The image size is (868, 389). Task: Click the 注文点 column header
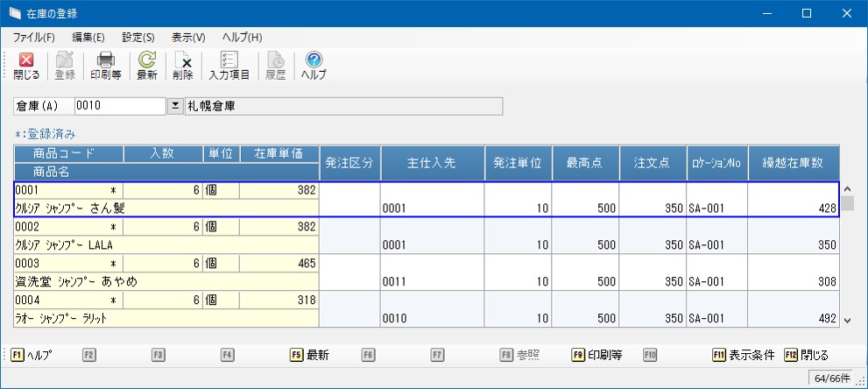pos(653,163)
